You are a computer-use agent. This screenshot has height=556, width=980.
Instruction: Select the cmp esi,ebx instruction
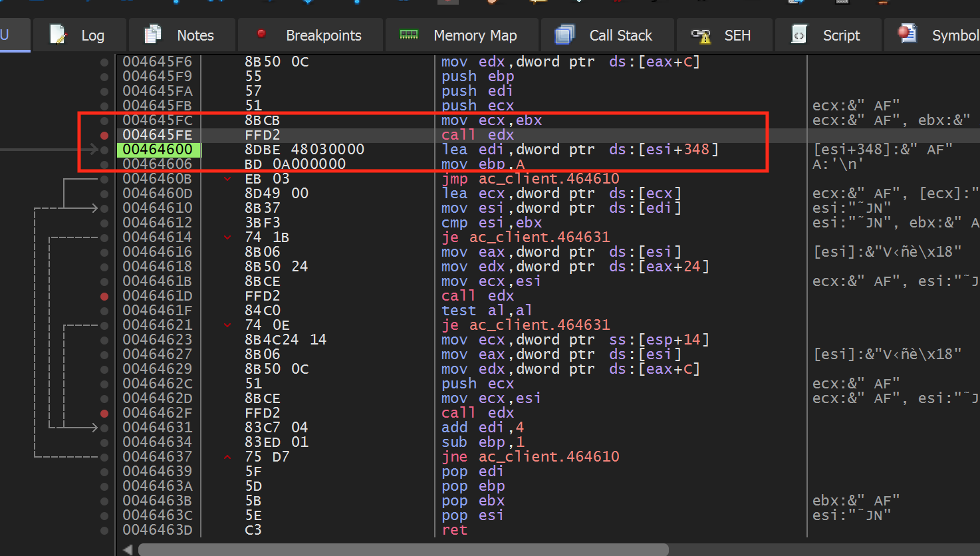click(x=492, y=223)
